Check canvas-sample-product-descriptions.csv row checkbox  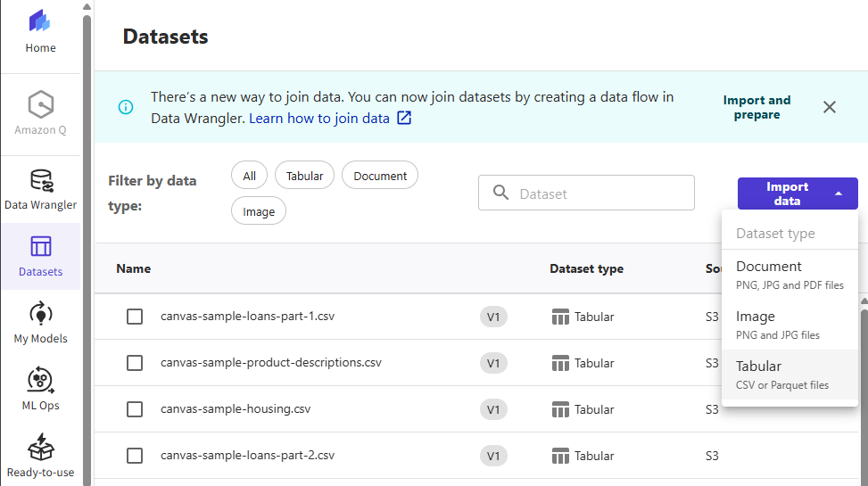click(135, 363)
